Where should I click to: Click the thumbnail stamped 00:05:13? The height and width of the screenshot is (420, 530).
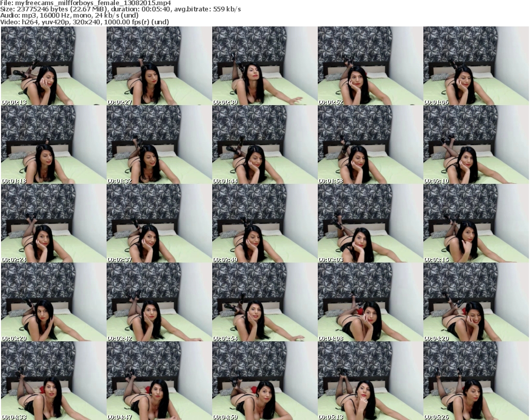point(370,381)
